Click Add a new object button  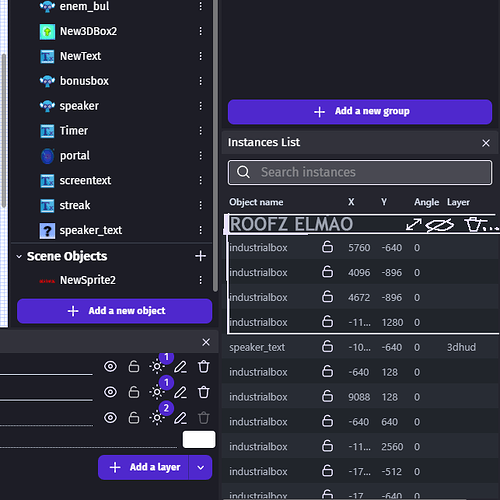(115, 311)
